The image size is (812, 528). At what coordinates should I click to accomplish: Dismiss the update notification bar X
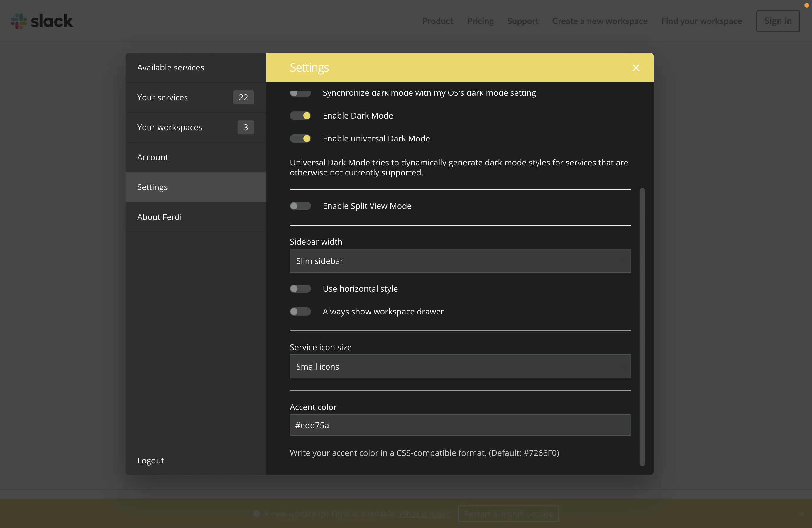click(x=802, y=514)
